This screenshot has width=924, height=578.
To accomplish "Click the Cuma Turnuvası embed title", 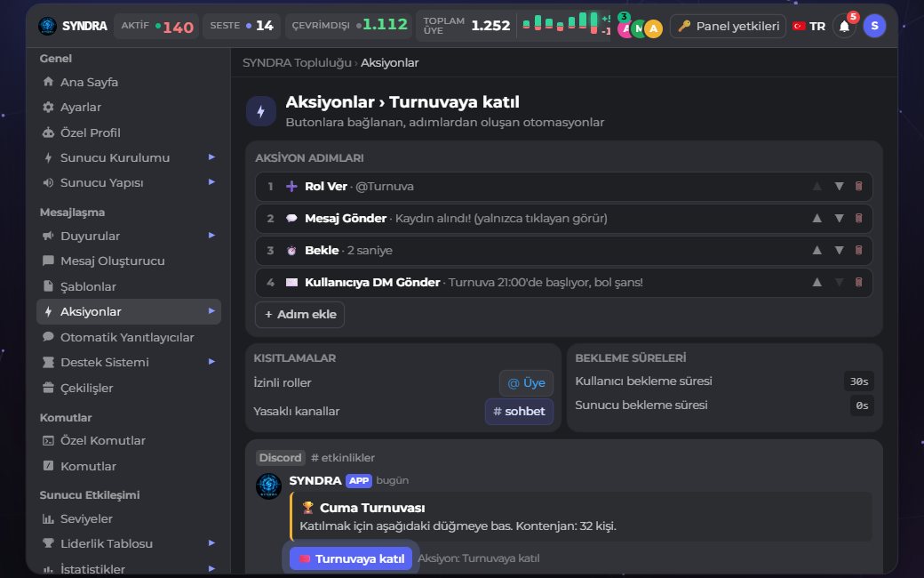I will [372, 508].
